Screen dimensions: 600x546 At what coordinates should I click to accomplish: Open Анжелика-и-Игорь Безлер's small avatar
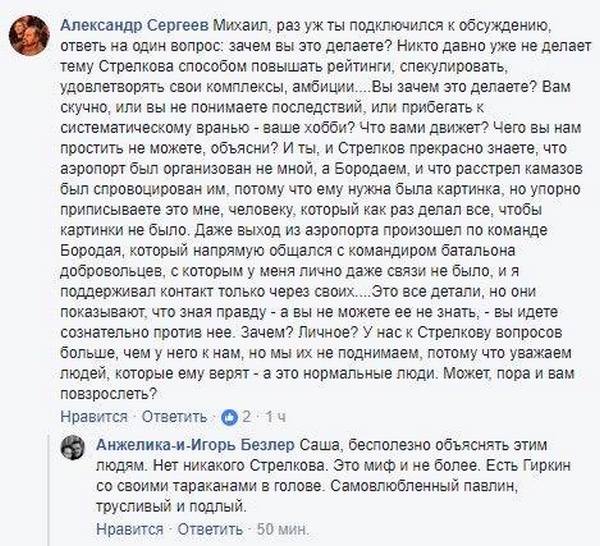pyautogui.click(x=72, y=447)
